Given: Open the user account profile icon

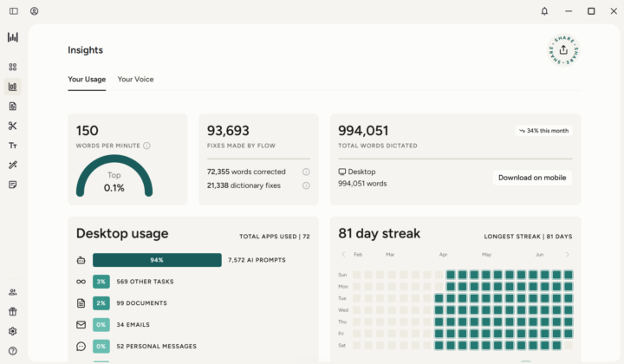Looking at the screenshot, I should 34,11.
